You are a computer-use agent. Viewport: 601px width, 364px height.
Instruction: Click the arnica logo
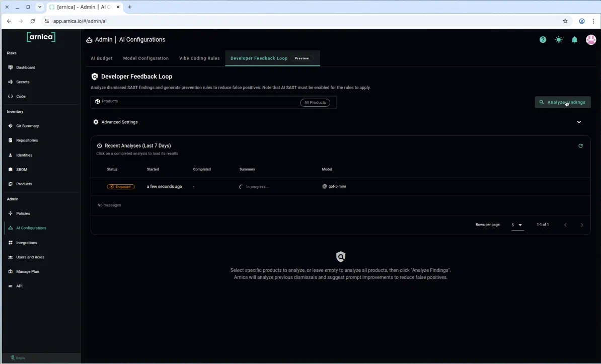(41, 37)
